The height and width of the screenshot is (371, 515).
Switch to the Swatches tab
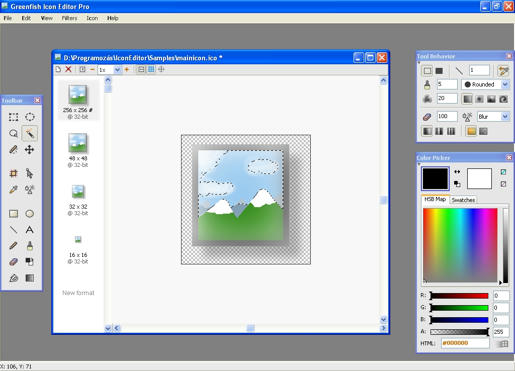[x=463, y=200]
